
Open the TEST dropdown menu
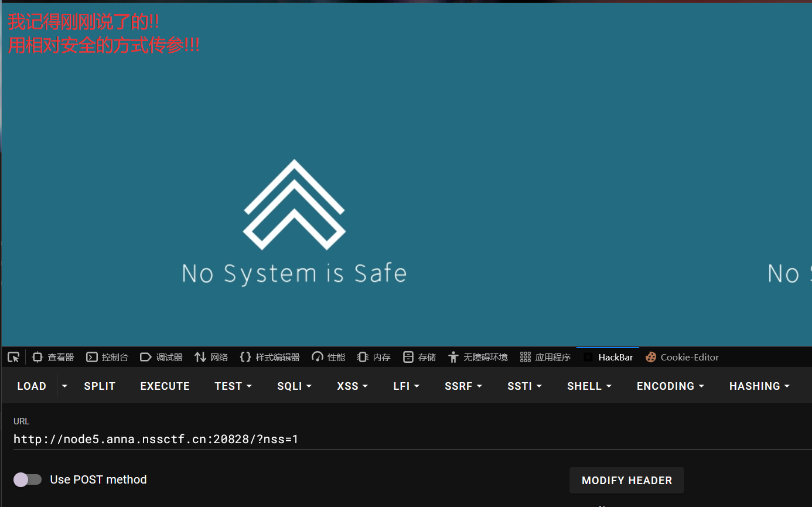(x=233, y=386)
